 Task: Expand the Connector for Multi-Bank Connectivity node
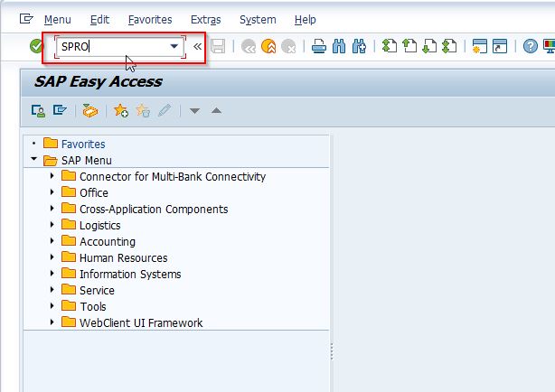click(x=52, y=175)
